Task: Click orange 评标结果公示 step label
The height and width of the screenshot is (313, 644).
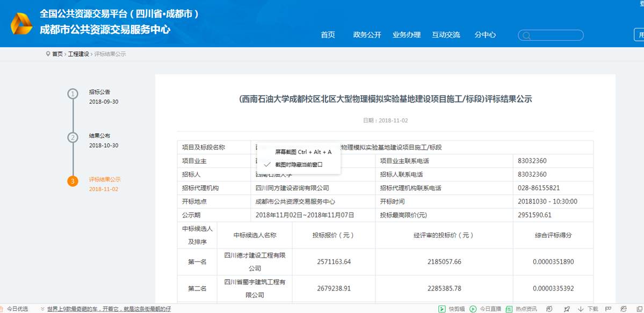Action: [105, 179]
